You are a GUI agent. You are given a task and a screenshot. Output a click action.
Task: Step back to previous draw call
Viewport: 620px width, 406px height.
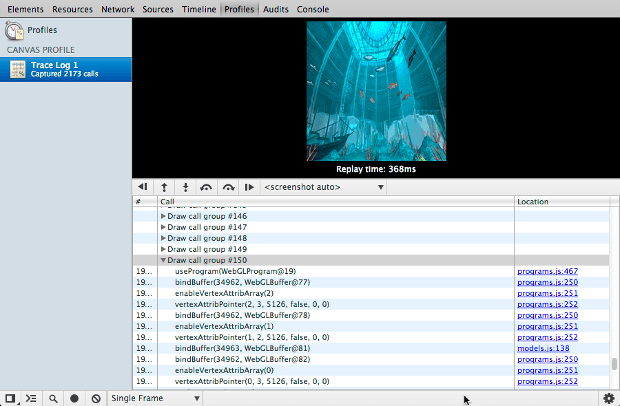tap(206, 187)
